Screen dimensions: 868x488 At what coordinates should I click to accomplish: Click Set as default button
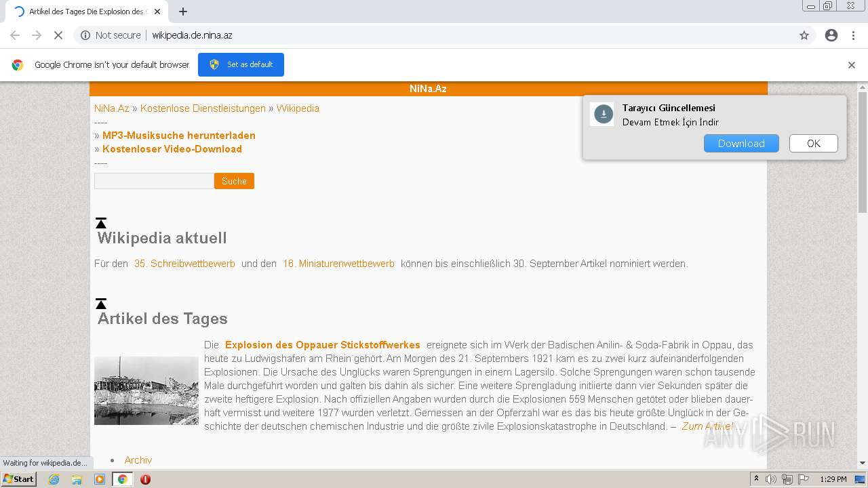241,64
